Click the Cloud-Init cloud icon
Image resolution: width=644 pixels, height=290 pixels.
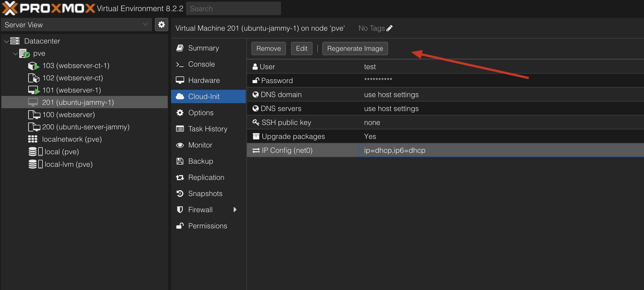coord(180,96)
